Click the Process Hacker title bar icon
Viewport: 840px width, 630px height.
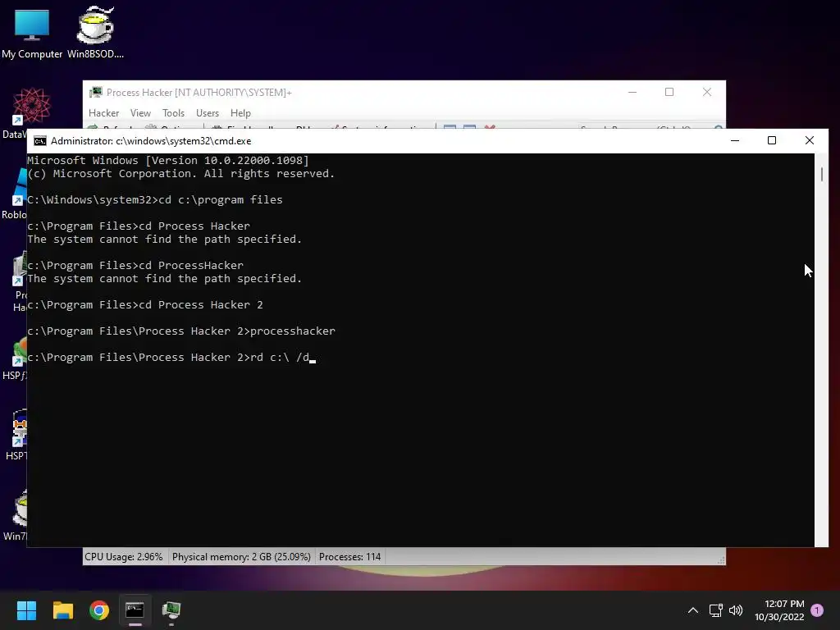[x=96, y=92]
